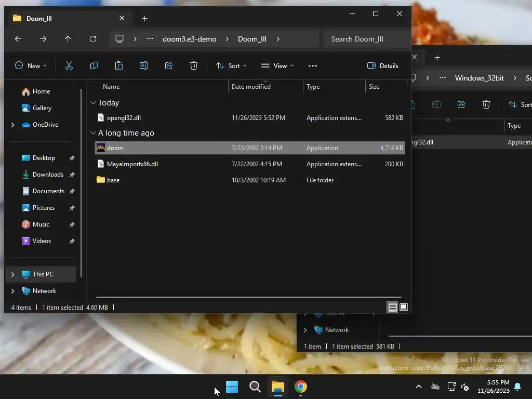Open the See more (three dots) toolbar menu

[x=312, y=66]
